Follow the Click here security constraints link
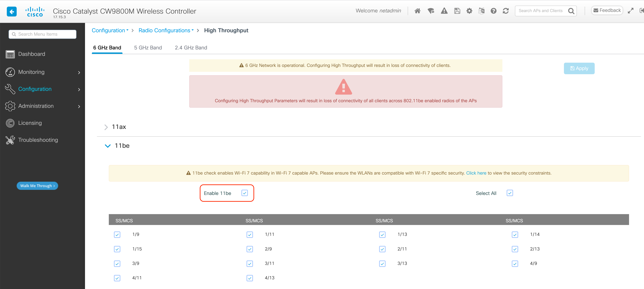 point(476,173)
